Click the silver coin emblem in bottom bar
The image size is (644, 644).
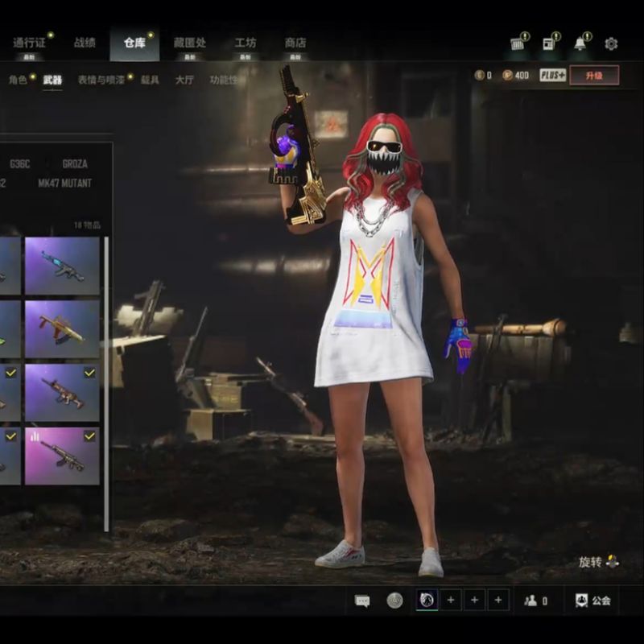tap(394, 600)
